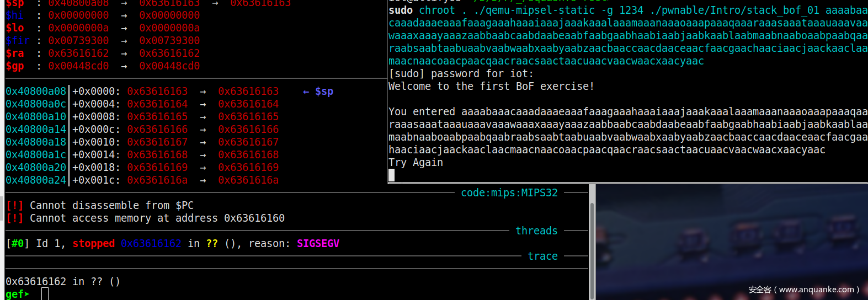868x300 pixels.
Task: Click the blue 0x63616162 stopped address
Action: click(151, 244)
